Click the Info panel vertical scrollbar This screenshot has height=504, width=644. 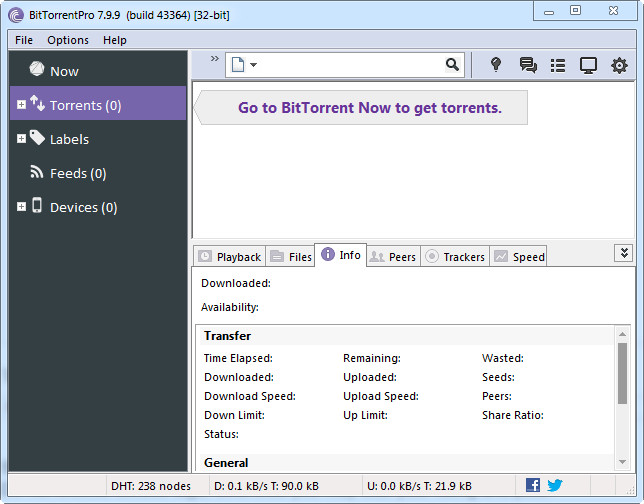pyautogui.click(x=622, y=370)
